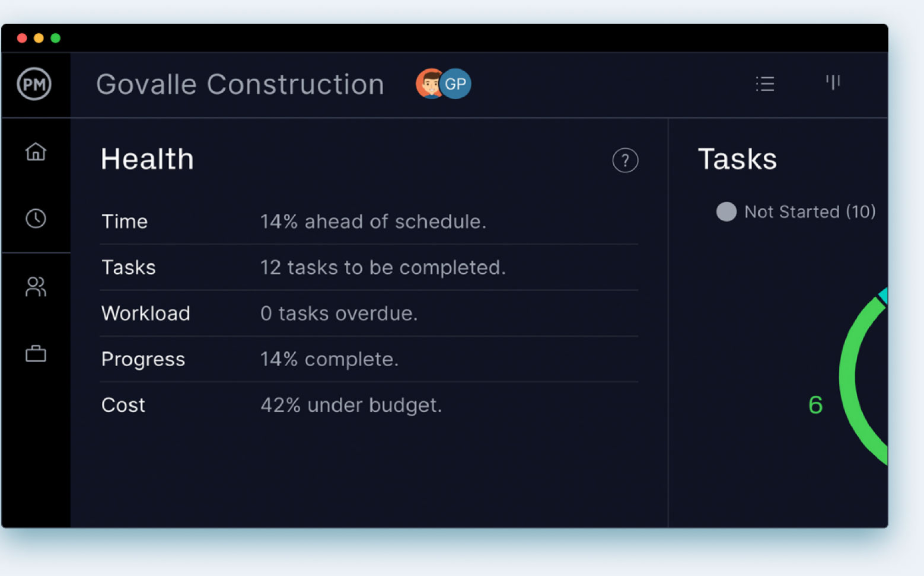Click the number 6 on the tasks chart

click(x=815, y=405)
